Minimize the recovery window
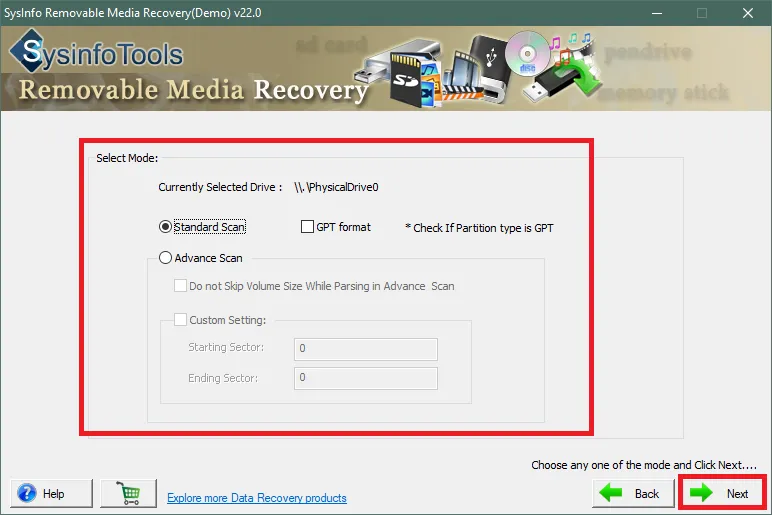 [x=657, y=13]
